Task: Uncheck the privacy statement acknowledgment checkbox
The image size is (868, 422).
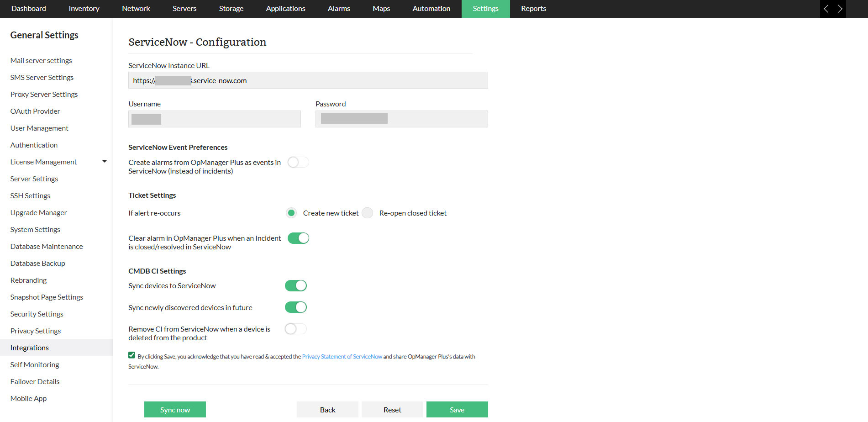Action: coord(132,355)
